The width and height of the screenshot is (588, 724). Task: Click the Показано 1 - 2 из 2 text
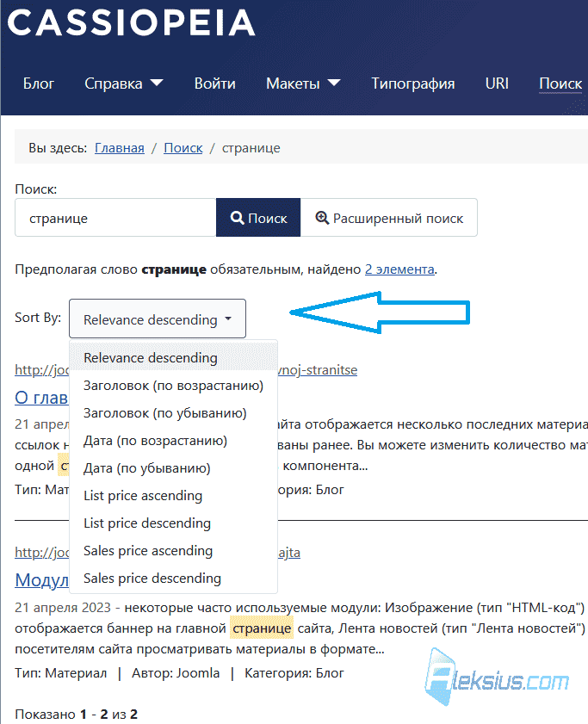(x=77, y=715)
